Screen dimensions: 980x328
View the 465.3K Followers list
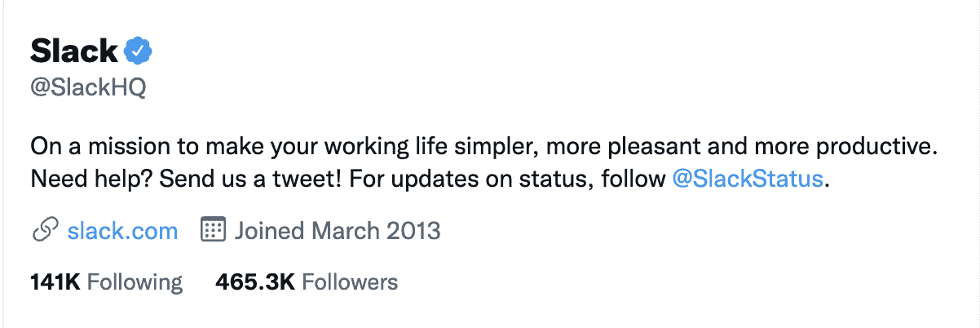click(307, 282)
